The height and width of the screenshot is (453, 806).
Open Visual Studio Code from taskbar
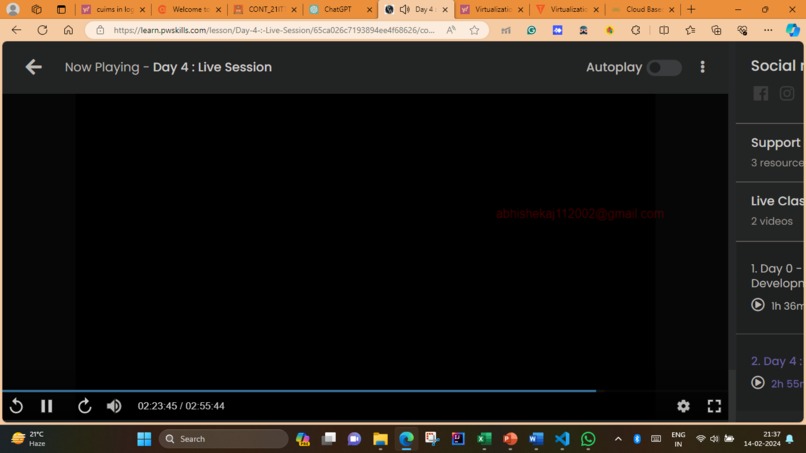562,439
